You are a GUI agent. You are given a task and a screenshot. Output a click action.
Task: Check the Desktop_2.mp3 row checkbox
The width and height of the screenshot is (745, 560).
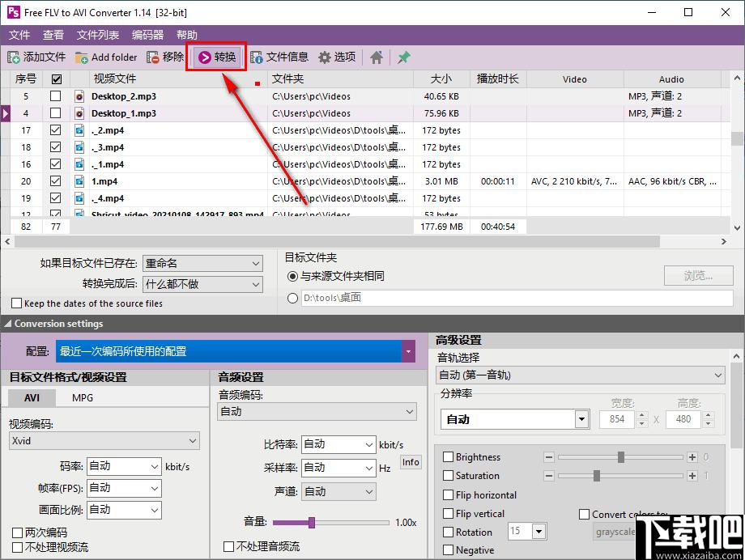pyautogui.click(x=56, y=96)
